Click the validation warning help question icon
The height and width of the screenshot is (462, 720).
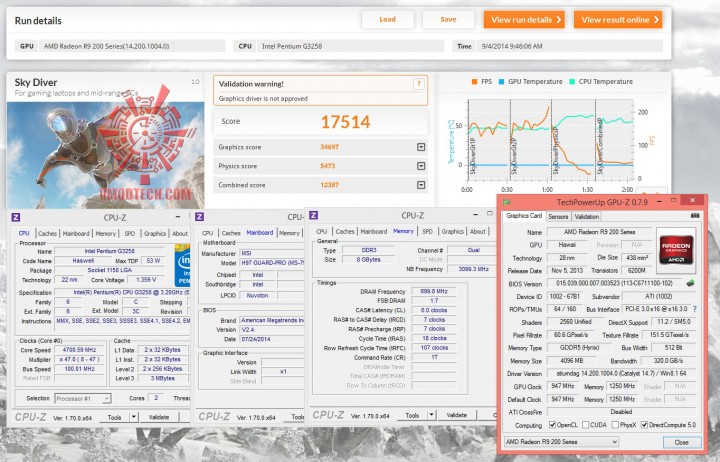click(x=418, y=84)
